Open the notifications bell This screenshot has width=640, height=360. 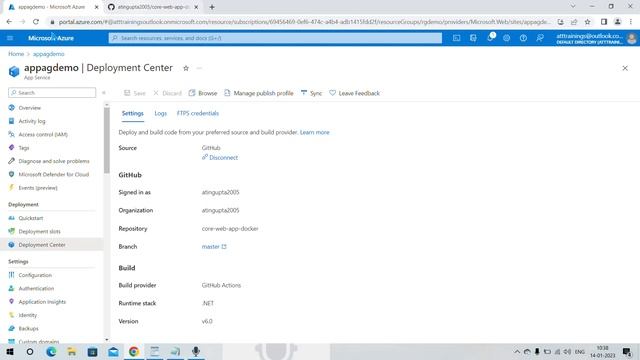[490, 38]
